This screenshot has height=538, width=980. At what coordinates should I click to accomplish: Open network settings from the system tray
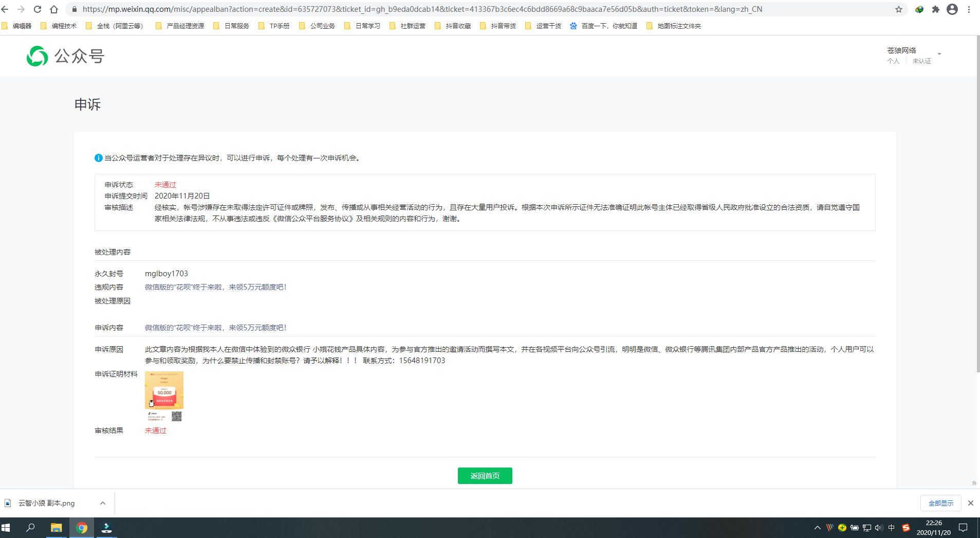(x=867, y=528)
